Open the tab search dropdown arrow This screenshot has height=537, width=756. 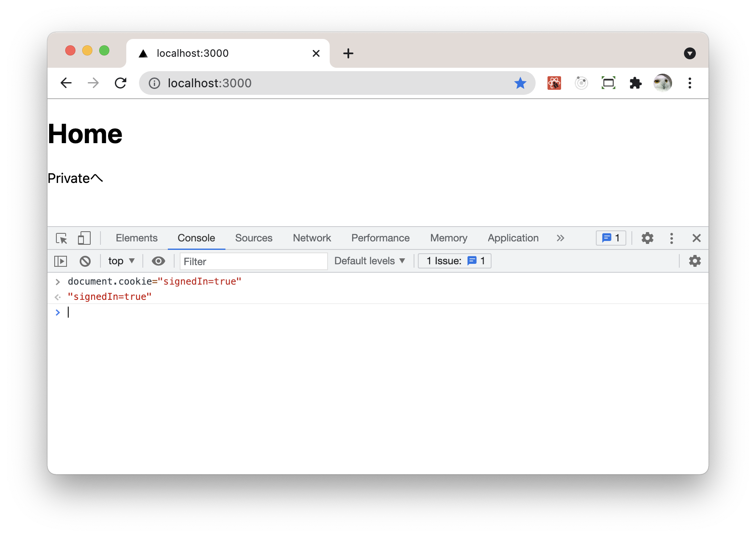690,53
